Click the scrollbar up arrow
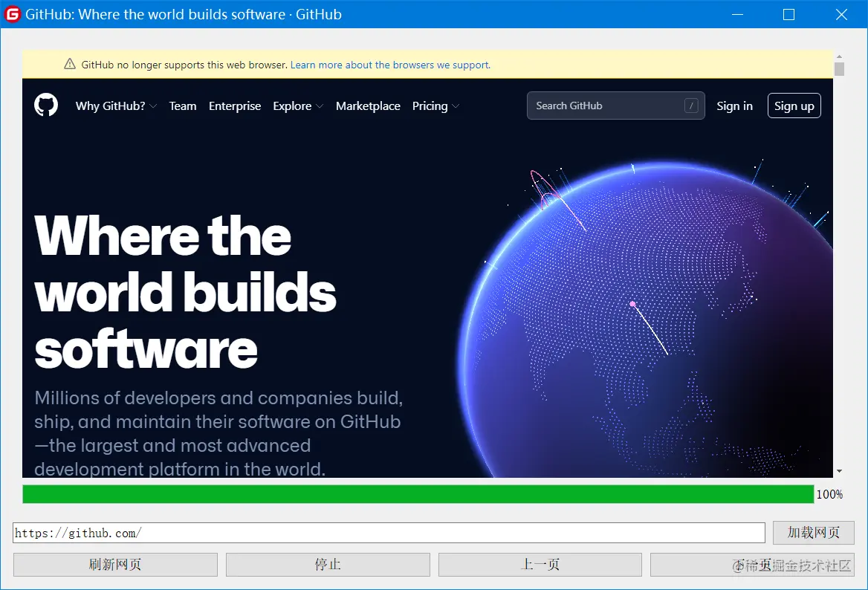Image resolution: width=868 pixels, height=590 pixels. click(x=839, y=56)
